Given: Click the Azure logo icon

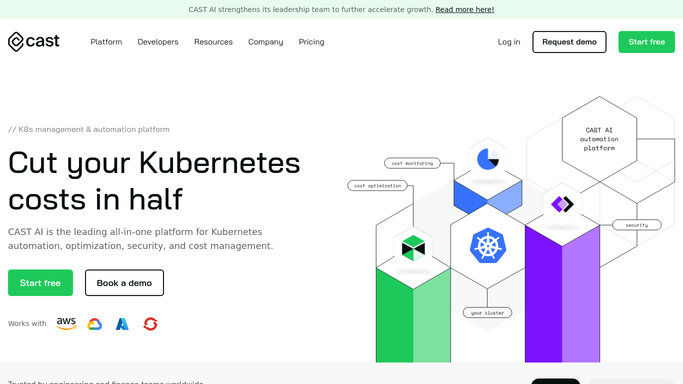Looking at the screenshot, I should click(122, 324).
